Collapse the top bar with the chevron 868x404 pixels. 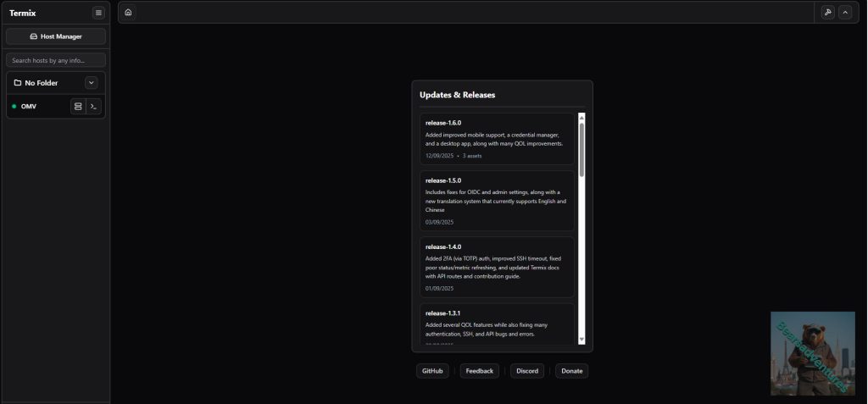click(x=844, y=13)
